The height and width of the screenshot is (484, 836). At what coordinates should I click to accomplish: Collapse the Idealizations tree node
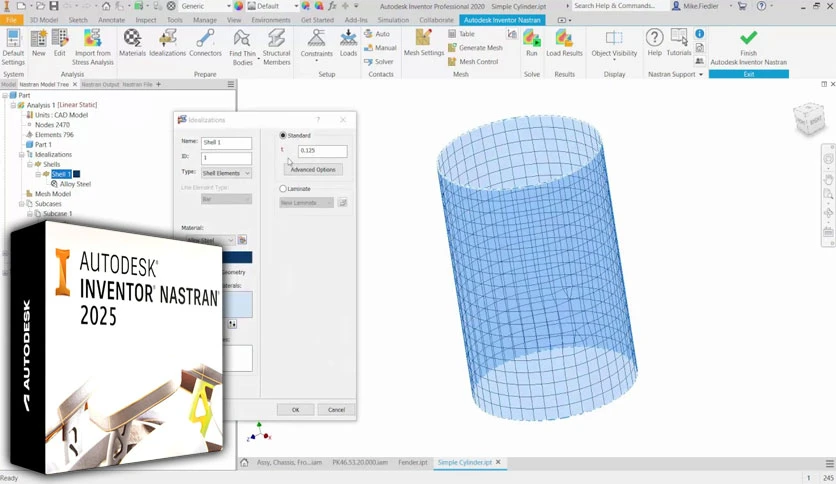[21, 155]
